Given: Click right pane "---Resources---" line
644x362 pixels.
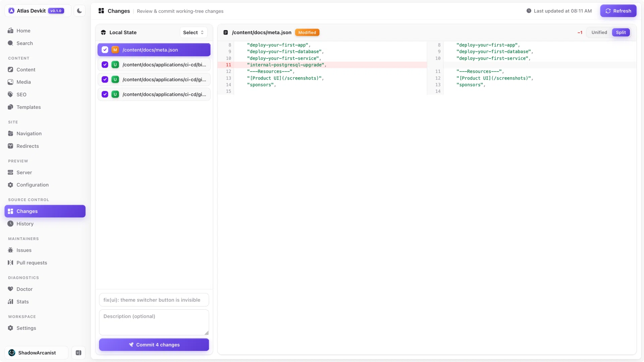Looking at the screenshot, I should click(480, 71).
